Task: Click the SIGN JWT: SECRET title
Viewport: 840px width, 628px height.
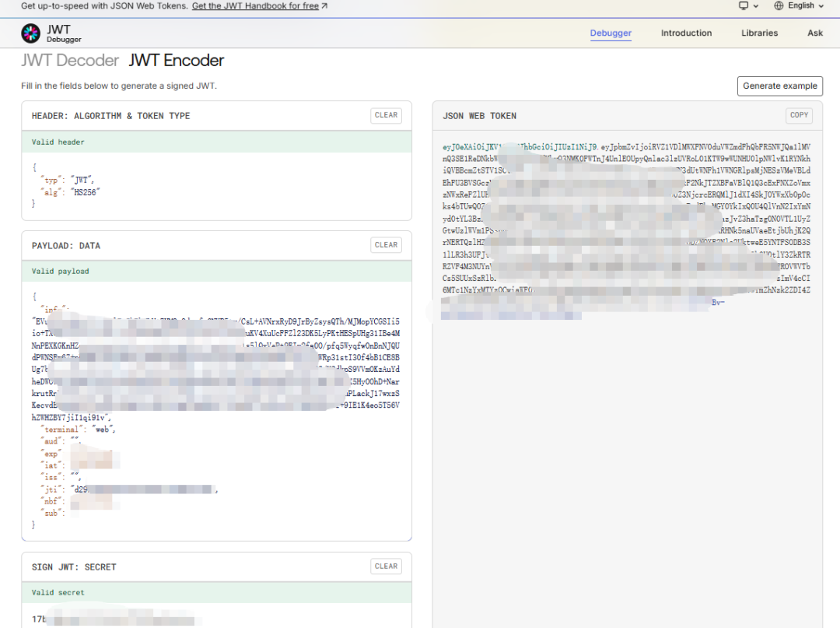Action: point(74,567)
